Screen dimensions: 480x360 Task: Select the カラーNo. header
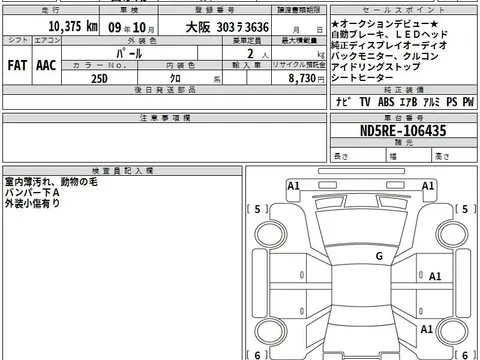(x=100, y=65)
